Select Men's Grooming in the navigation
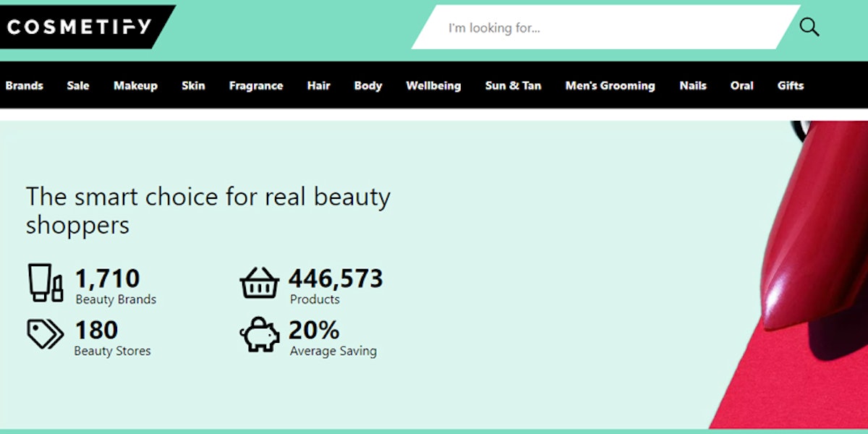The width and height of the screenshot is (868, 434). coord(610,85)
